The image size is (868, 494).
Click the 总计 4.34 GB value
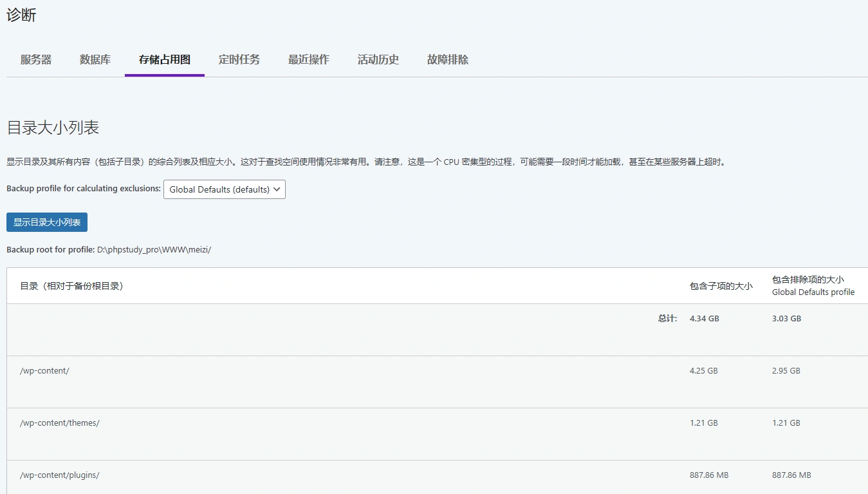tap(703, 318)
